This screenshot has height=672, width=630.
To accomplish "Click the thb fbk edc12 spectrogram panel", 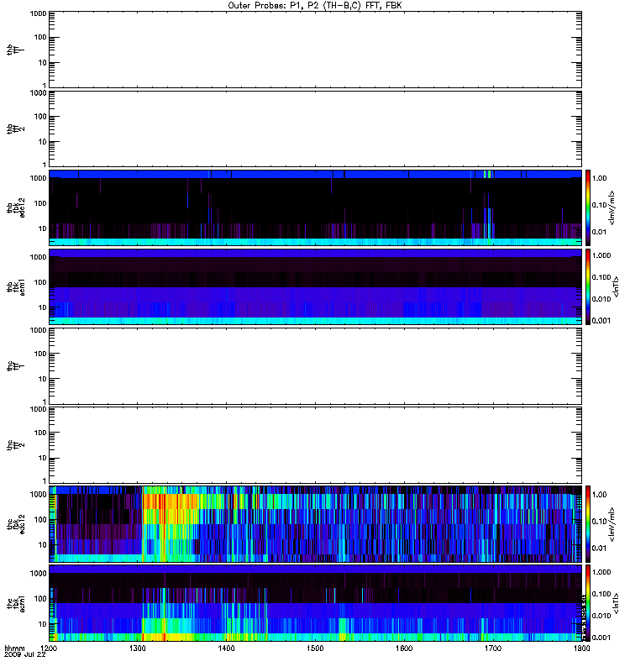I will coord(316,207).
